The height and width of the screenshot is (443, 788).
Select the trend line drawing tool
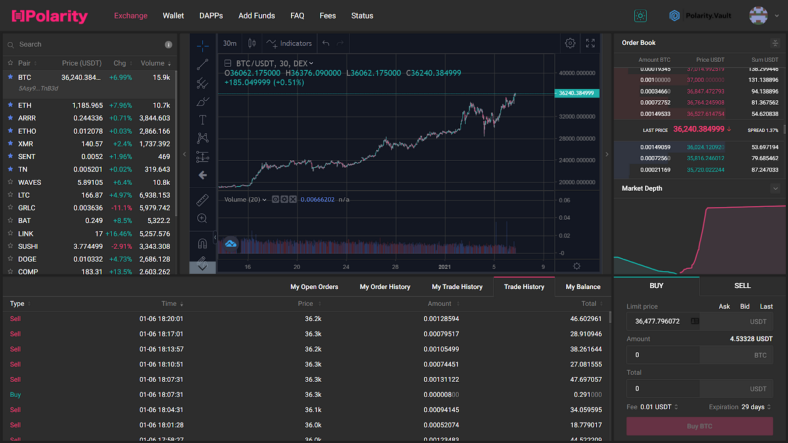[203, 64]
